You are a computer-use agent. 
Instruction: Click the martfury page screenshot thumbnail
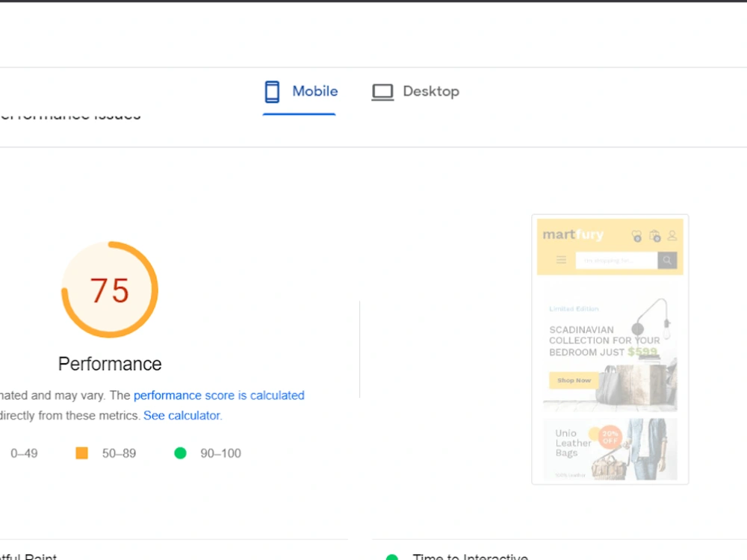tap(610, 349)
